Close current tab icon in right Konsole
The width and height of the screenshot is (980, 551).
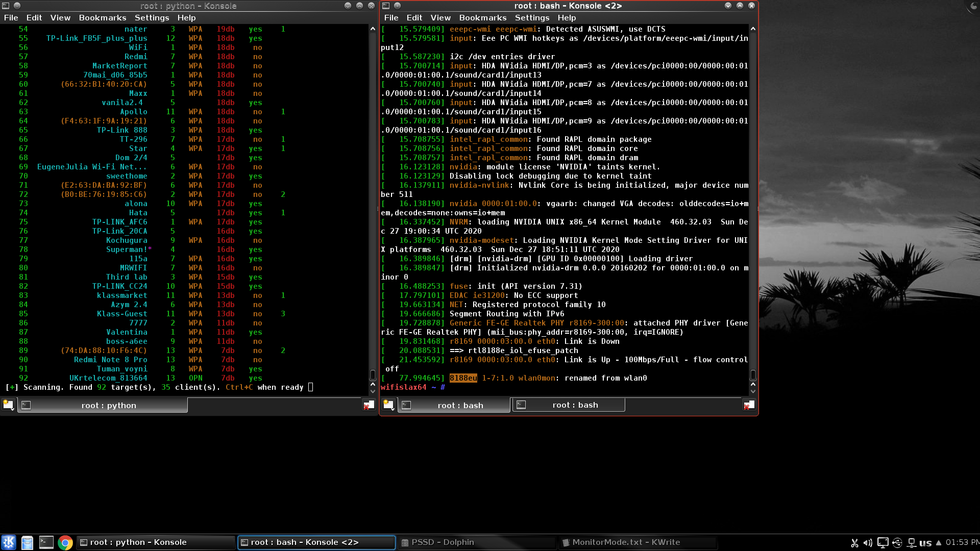(x=749, y=405)
